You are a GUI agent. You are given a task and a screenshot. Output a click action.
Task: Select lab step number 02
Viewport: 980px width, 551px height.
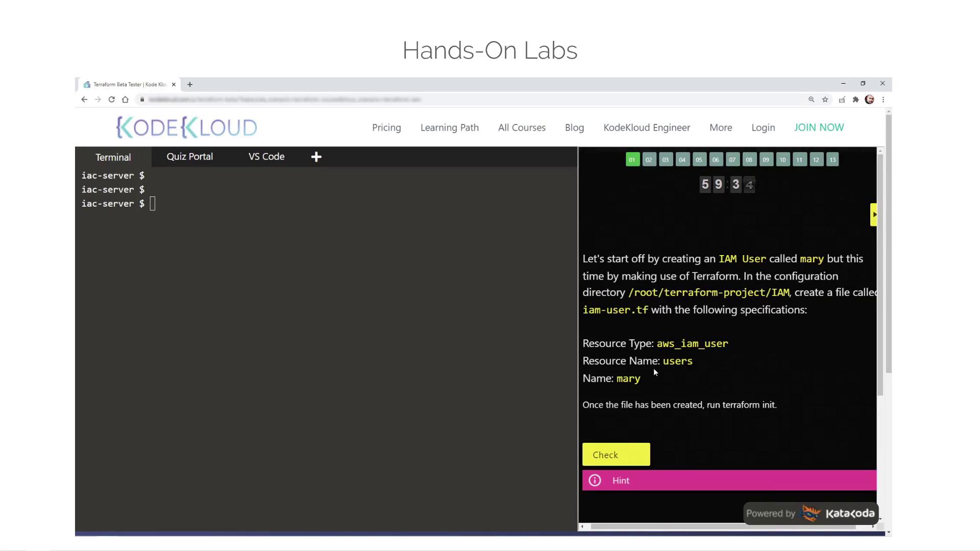click(648, 160)
